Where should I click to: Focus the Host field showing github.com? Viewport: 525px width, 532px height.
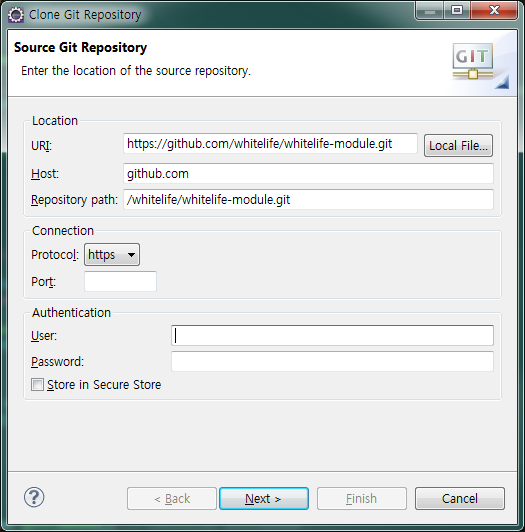pyautogui.click(x=308, y=174)
